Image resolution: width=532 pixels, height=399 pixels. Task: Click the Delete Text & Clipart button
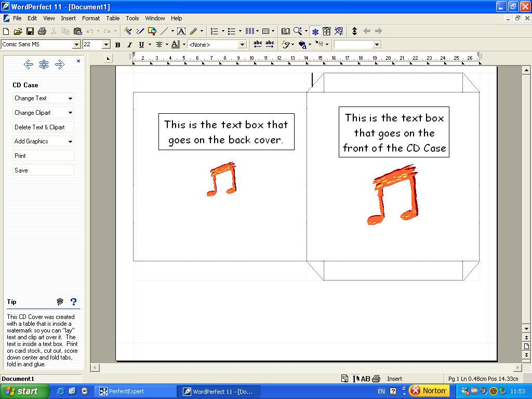tap(43, 127)
